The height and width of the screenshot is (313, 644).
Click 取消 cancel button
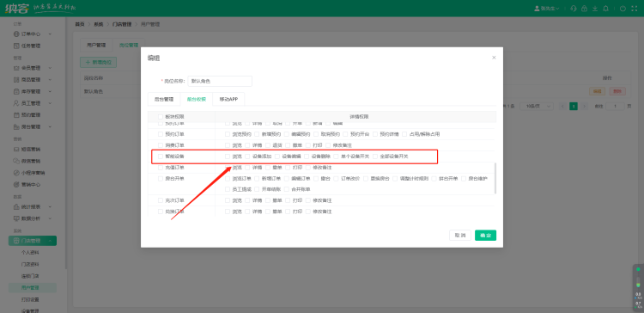(x=460, y=236)
